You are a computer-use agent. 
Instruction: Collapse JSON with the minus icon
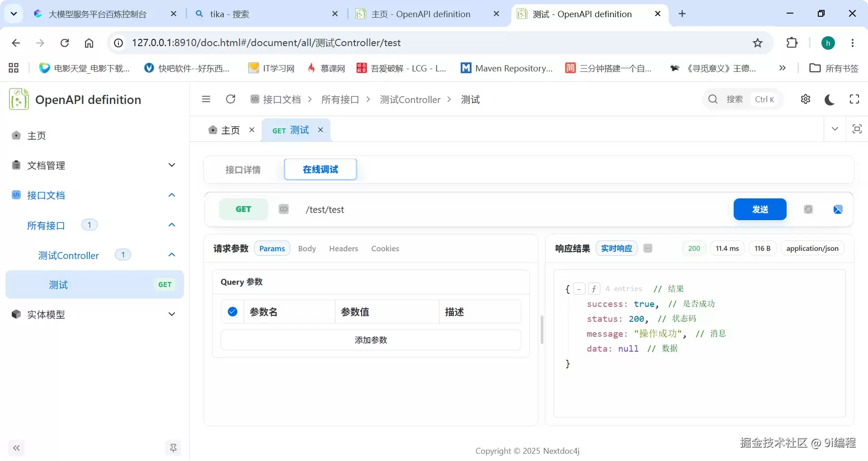click(x=579, y=289)
